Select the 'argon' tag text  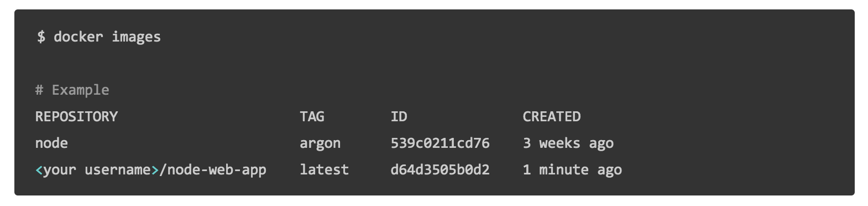click(320, 143)
